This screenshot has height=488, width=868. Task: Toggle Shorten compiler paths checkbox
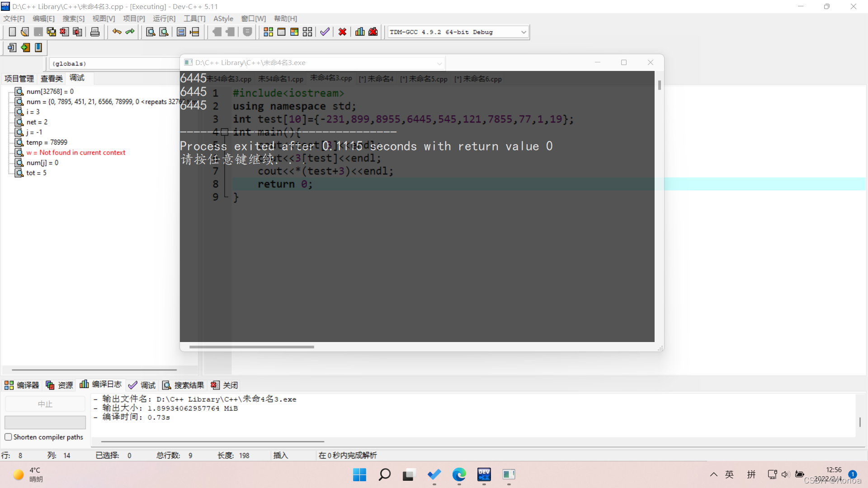point(8,437)
